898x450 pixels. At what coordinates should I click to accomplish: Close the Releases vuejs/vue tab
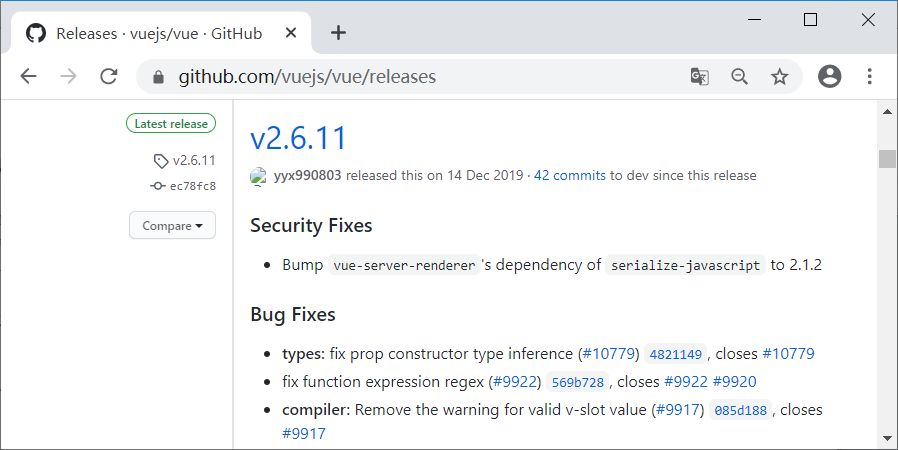291,33
